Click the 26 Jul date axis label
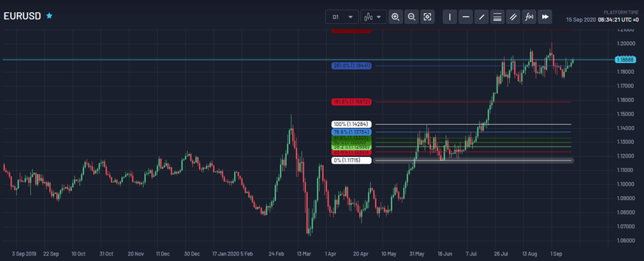This screenshot has height=261, width=644. 502,254
